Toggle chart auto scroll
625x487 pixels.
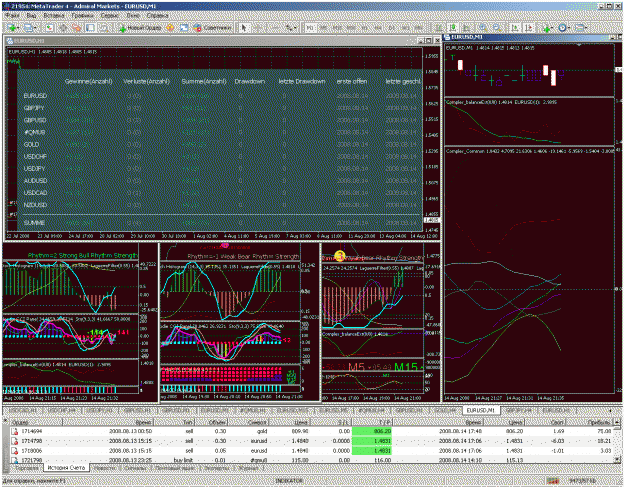pyautogui.click(x=515, y=28)
